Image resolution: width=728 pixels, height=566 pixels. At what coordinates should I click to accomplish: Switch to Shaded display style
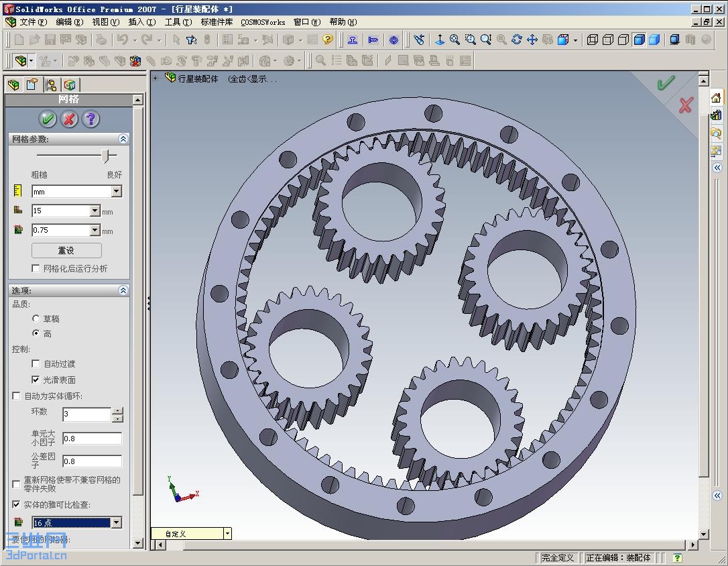(654, 40)
